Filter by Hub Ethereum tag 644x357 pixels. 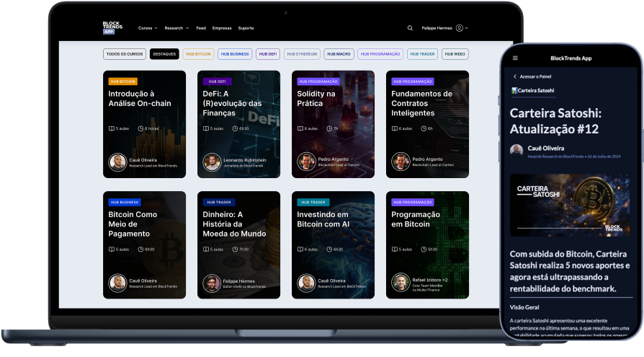pos(302,54)
